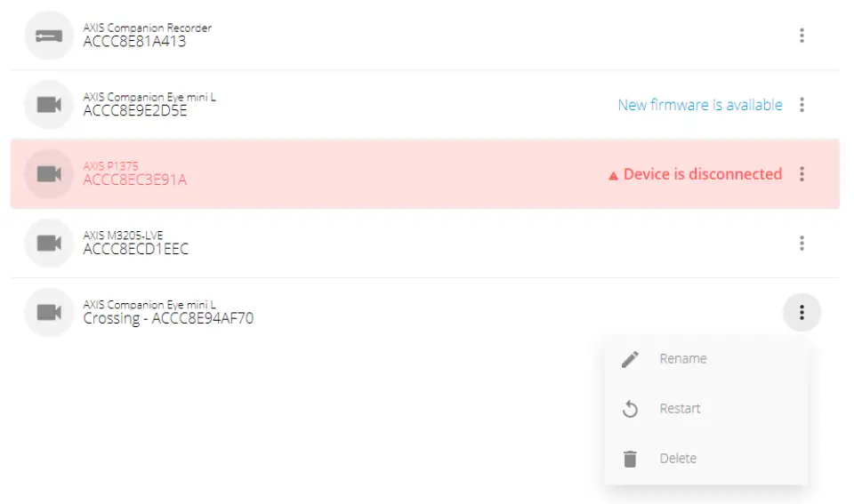Image resolution: width=854 pixels, height=504 pixels.
Task: Choose Restart in the context menu
Action: pos(680,409)
